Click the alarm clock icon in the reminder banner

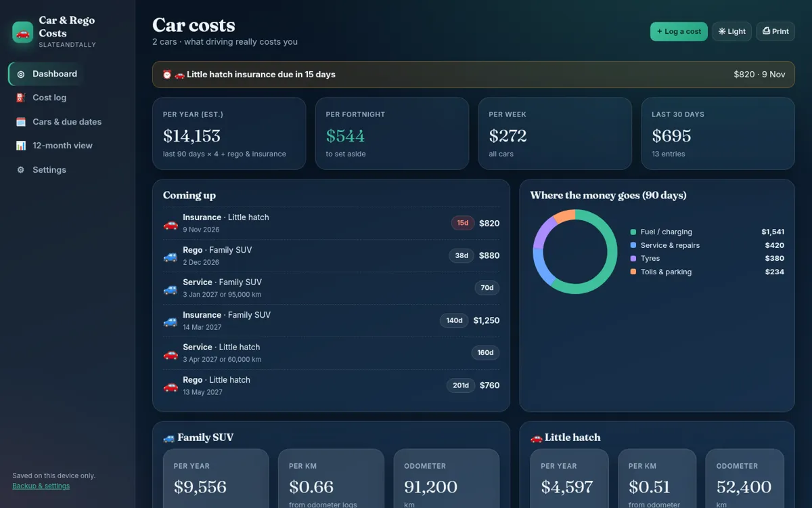pyautogui.click(x=167, y=75)
